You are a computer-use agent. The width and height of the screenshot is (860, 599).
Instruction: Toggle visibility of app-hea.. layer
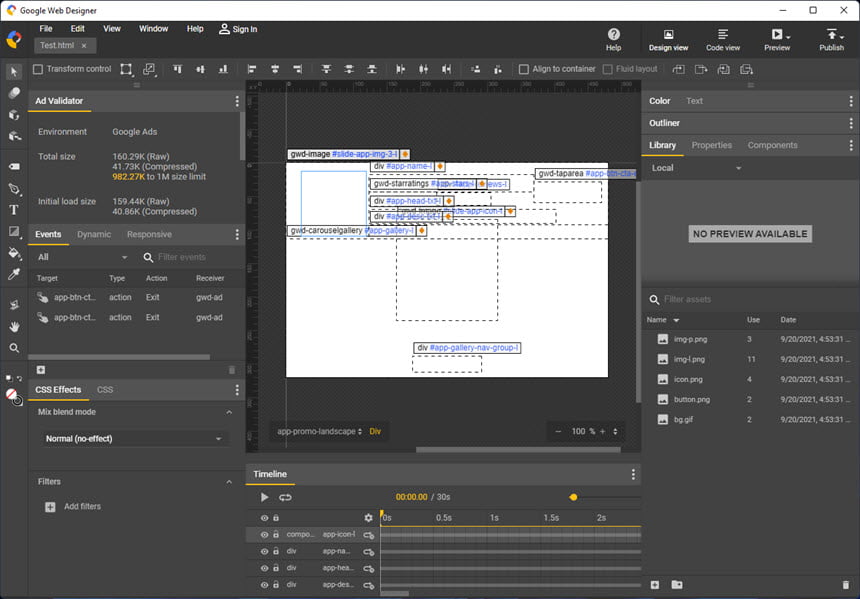click(x=264, y=568)
